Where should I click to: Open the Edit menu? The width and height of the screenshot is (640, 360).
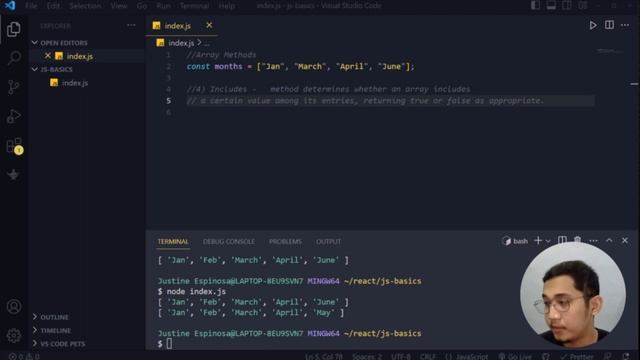pyautogui.click(x=53, y=6)
